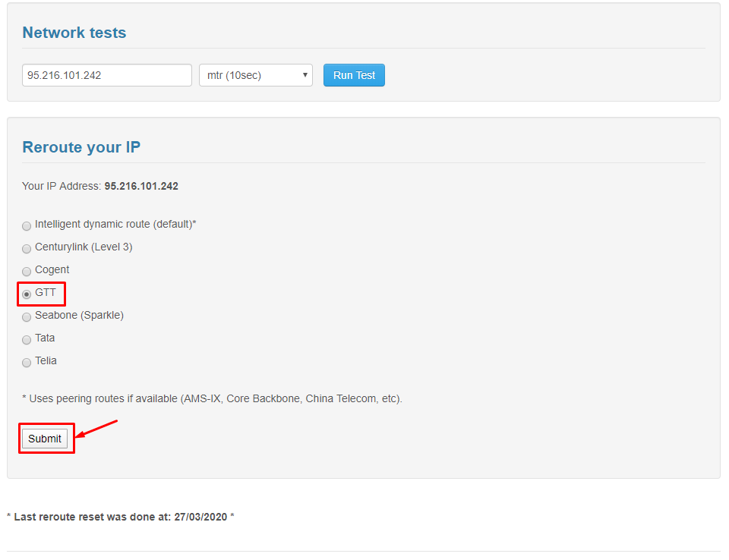This screenshot has height=560, width=729.
Task: Select Telia as the carrier
Action: [x=27, y=362]
